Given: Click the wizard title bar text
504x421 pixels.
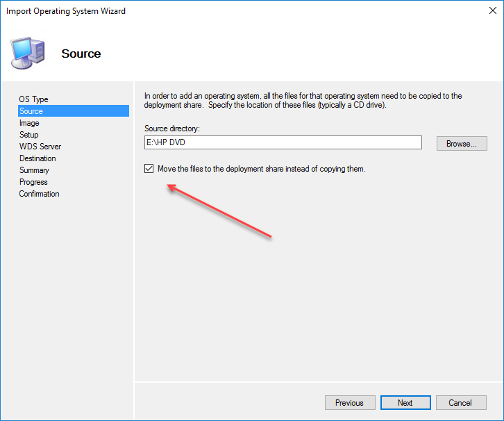Looking at the screenshot, I should 67,12.
